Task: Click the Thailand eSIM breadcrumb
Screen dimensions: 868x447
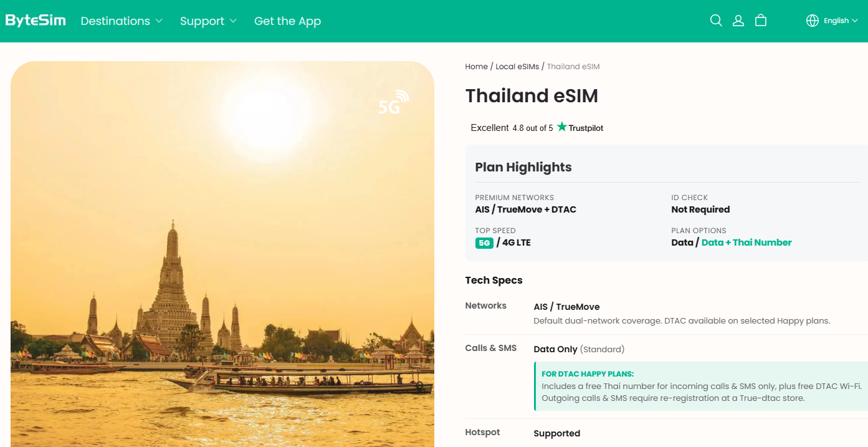Action: click(x=573, y=67)
